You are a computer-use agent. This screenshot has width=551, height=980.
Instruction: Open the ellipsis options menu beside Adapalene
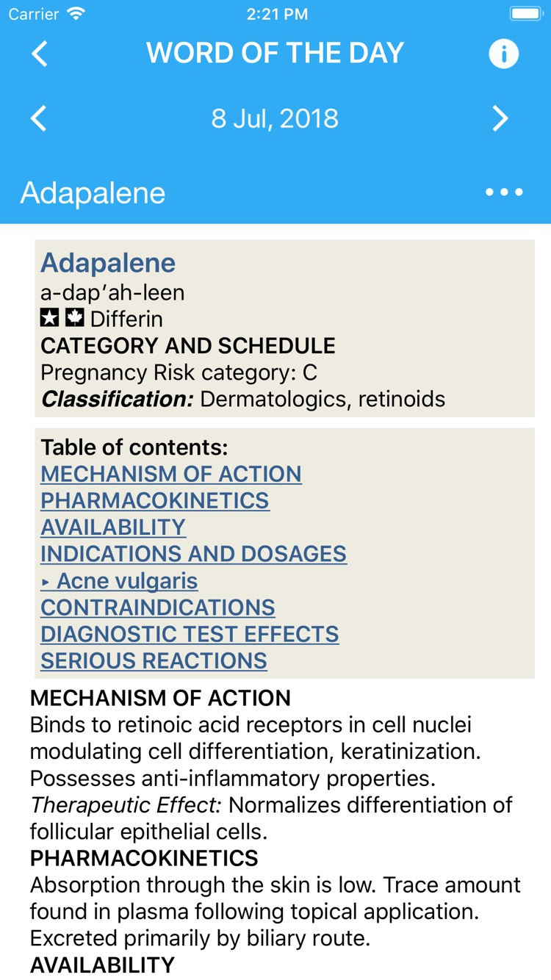point(504,192)
